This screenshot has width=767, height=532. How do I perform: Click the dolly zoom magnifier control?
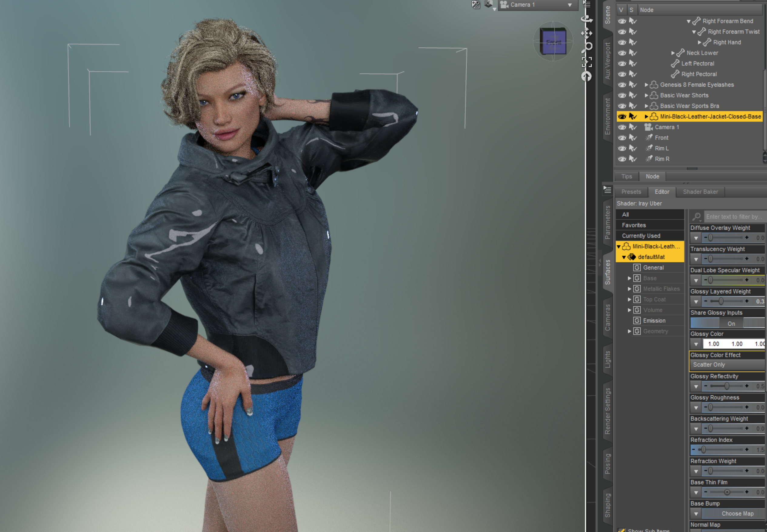[x=587, y=47]
